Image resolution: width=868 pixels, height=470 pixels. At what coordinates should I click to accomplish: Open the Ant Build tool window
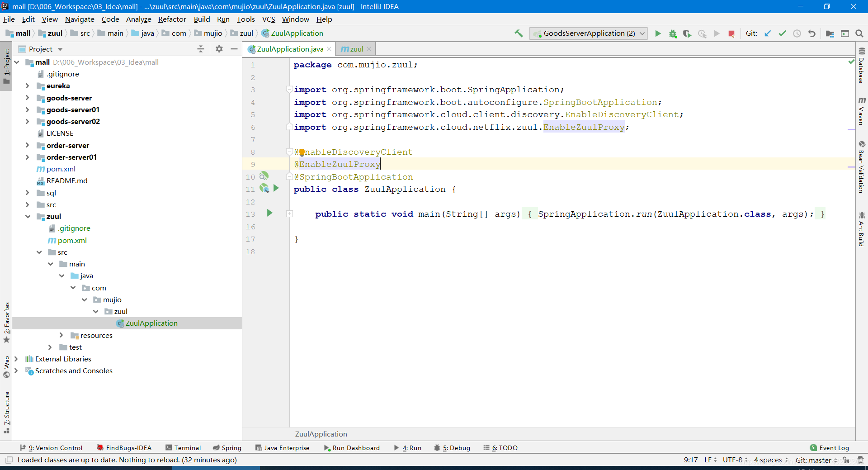(862, 229)
